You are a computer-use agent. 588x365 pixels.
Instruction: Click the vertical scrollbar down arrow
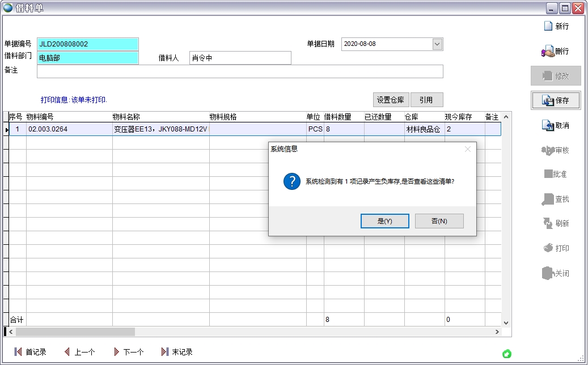click(506, 322)
